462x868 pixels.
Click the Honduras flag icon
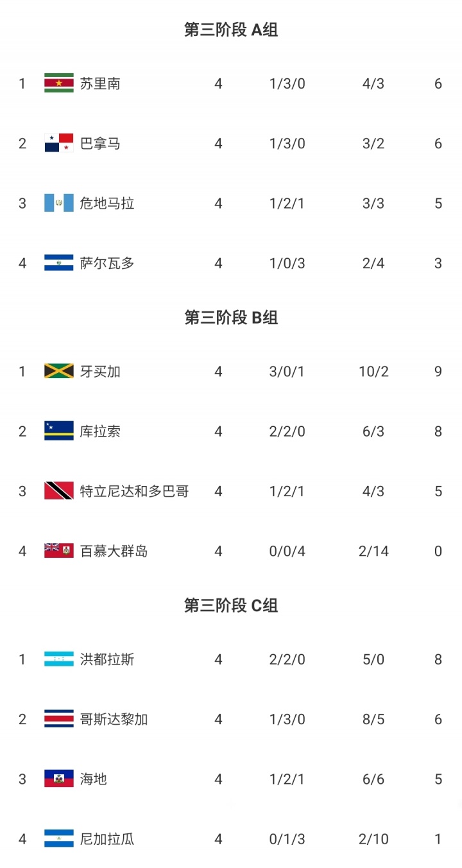[59, 659]
